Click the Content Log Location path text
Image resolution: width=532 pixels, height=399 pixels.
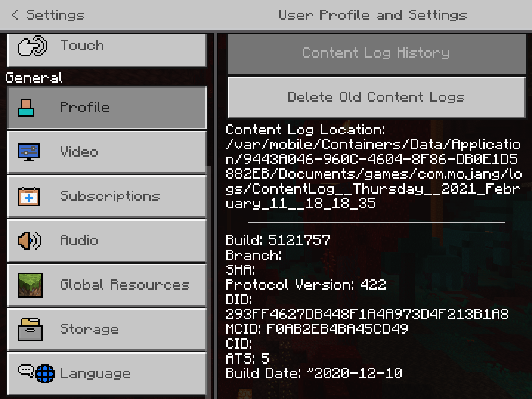pyautogui.click(x=373, y=174)
